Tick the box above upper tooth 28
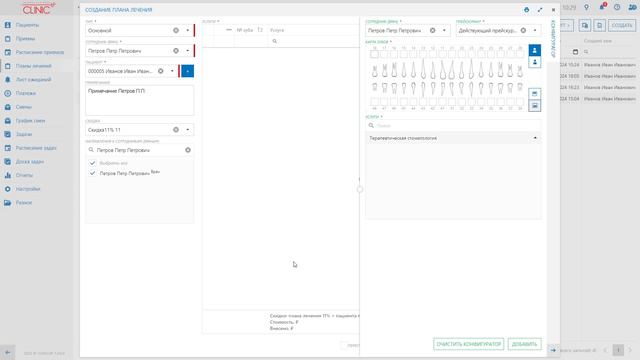The height and width of the screenshot is (360, 640). tap(520, 54)
